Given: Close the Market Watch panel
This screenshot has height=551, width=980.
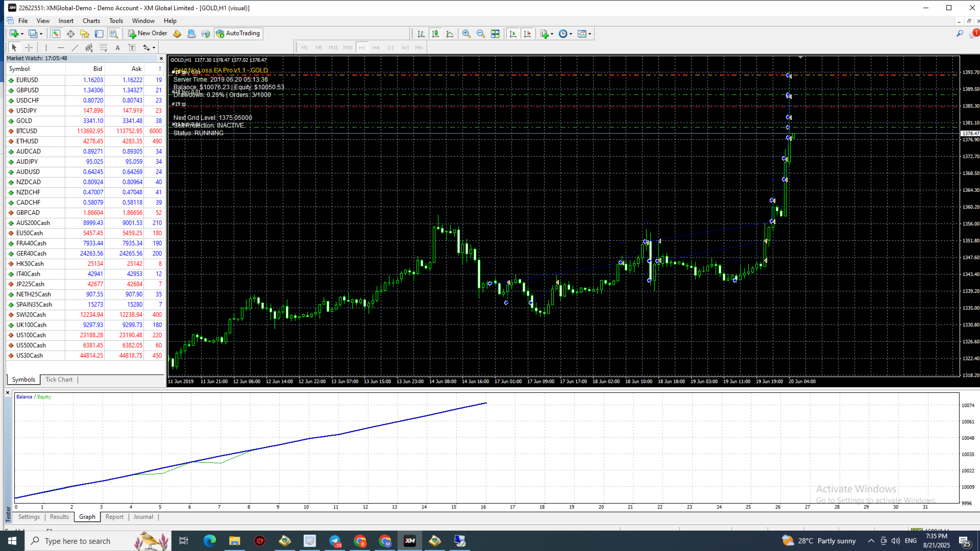Looking at the screenshot, I should coord(161,59).
